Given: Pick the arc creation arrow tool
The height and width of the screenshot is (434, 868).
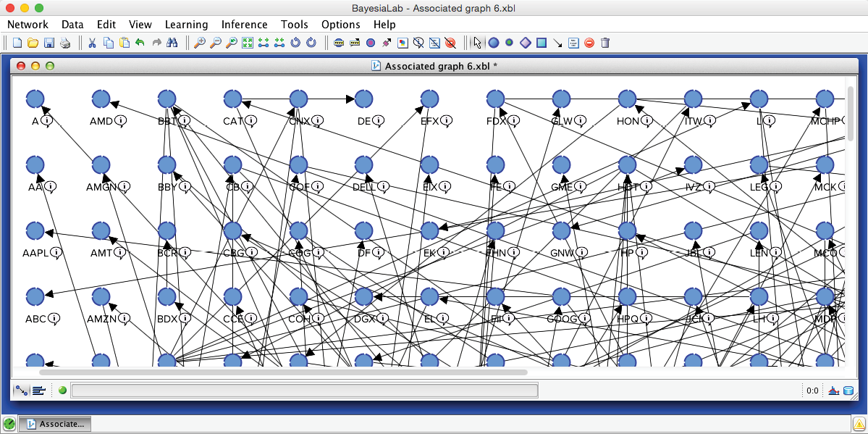Looking at the screenshot, I should [557, 43].
